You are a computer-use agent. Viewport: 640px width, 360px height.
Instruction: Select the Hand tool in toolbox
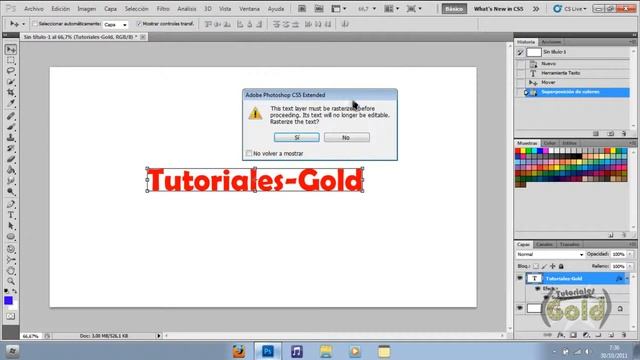11,271
